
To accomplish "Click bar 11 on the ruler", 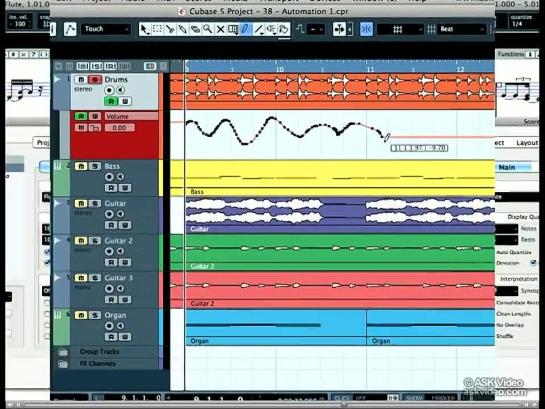I will click(370, 69).
